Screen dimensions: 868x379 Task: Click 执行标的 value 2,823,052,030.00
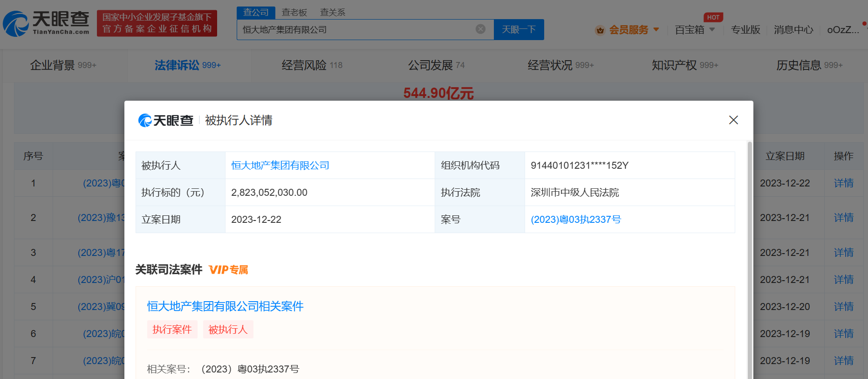(269, 193)
